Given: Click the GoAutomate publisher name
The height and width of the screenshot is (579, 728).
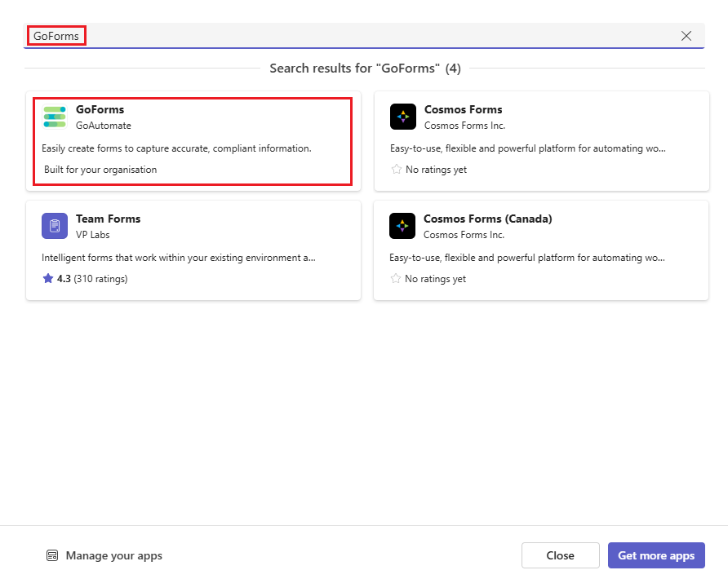Looking at the screenshot, I should coord(104,126).
